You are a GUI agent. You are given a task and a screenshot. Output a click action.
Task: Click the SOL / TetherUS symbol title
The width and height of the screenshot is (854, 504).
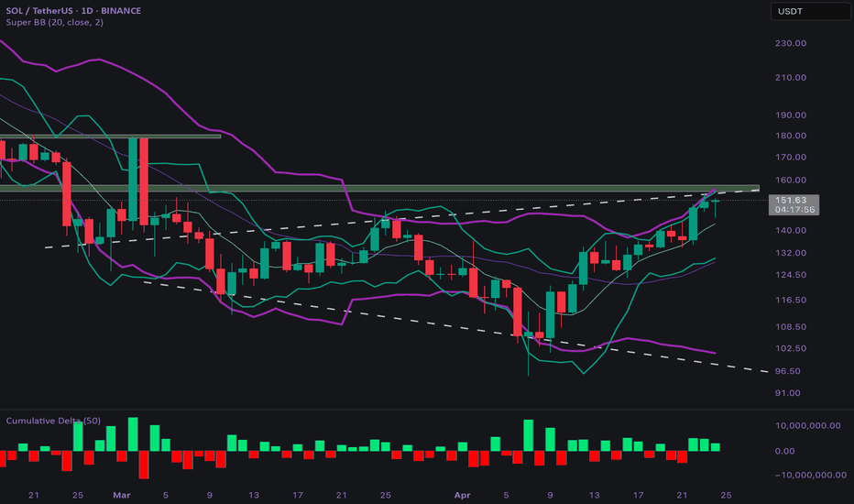coord(73,10)
